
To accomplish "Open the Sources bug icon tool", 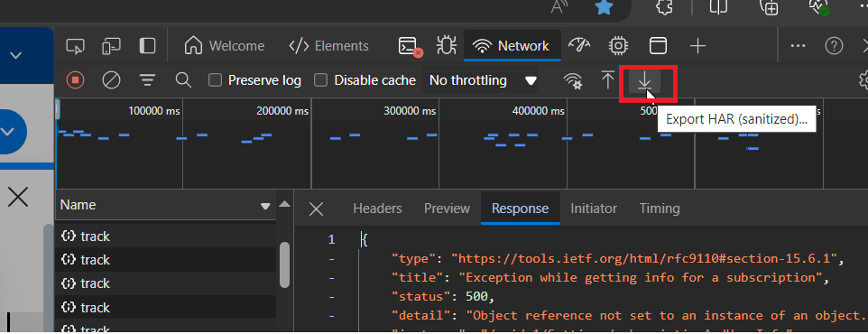I will (446, 46).
